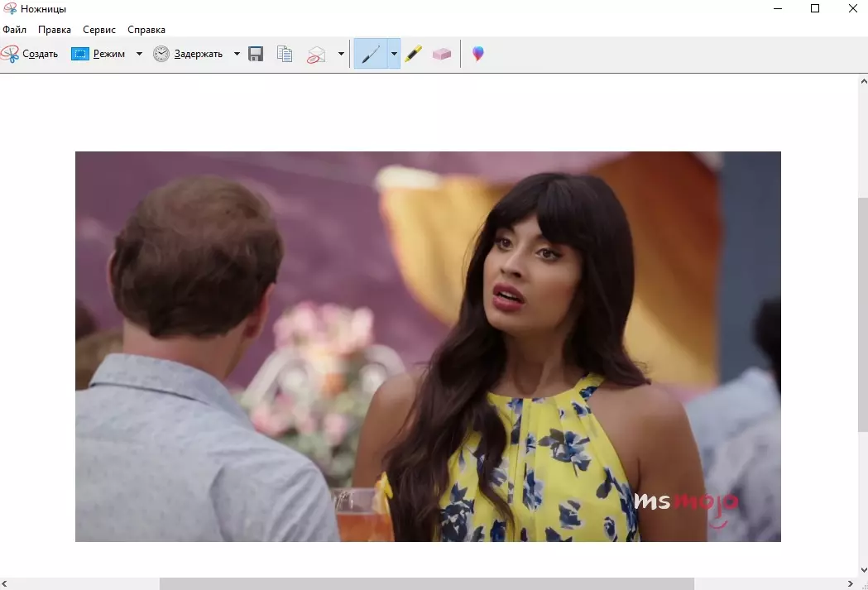The width and height of the screenshot is (868, 590).
Task: Open the send-snip options dropdown arrow
Action: tap(341, 54)
